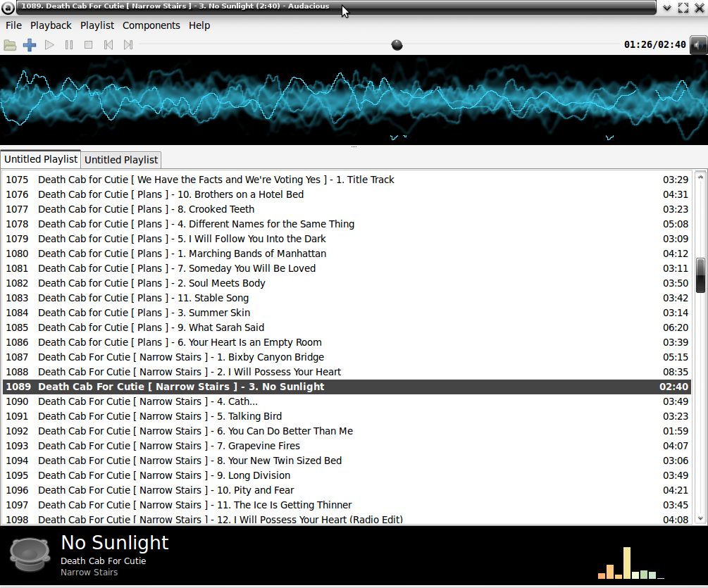Screen dimensions: 708x588
Task: Select track 1083 Stable Song
Action: [x=347, y=298]
